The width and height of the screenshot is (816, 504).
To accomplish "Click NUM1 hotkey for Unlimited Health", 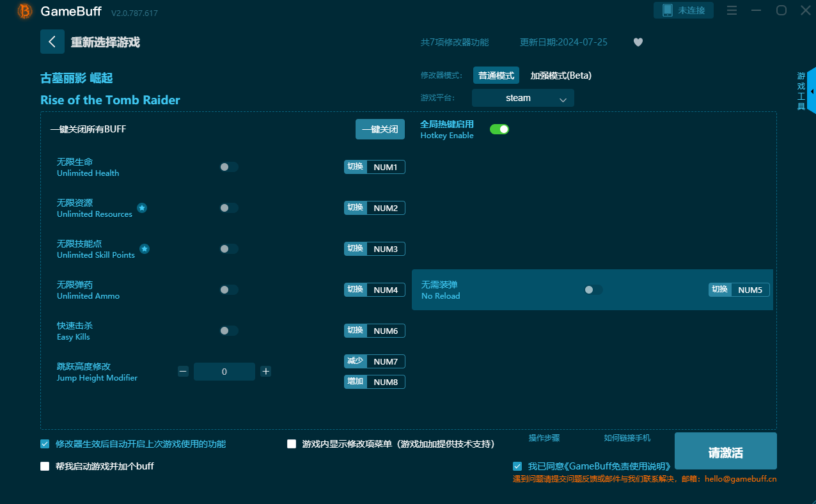I will [386, 167].
